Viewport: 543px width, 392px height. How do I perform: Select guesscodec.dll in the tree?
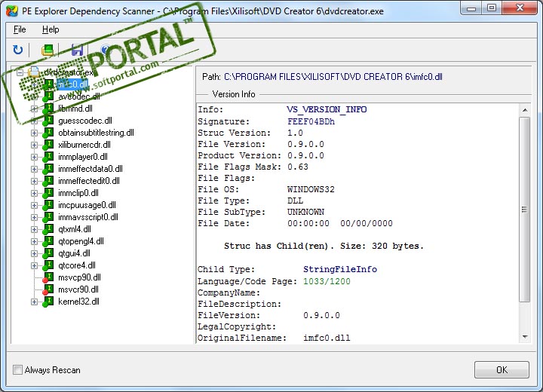click(x=85, y=121)
